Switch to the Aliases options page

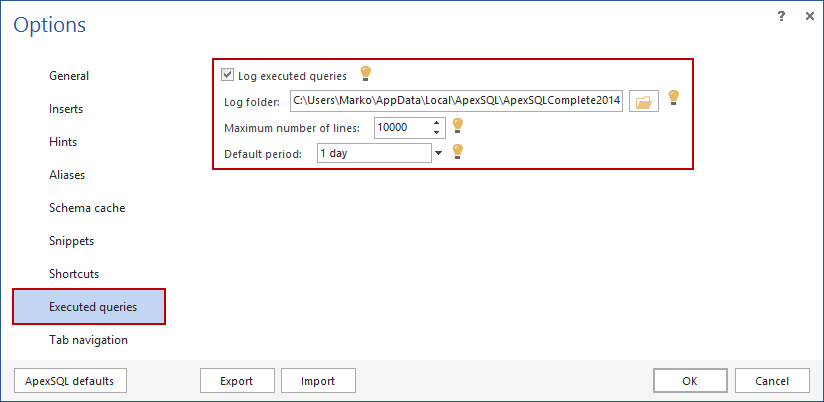[67, 174]
